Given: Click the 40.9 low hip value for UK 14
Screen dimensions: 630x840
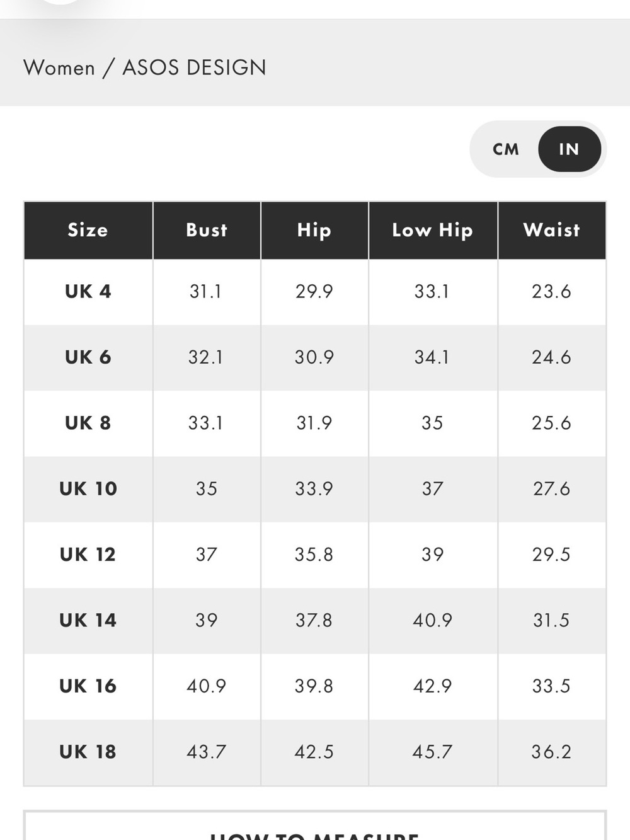Looking at the screenshot, I should (433, 621).
